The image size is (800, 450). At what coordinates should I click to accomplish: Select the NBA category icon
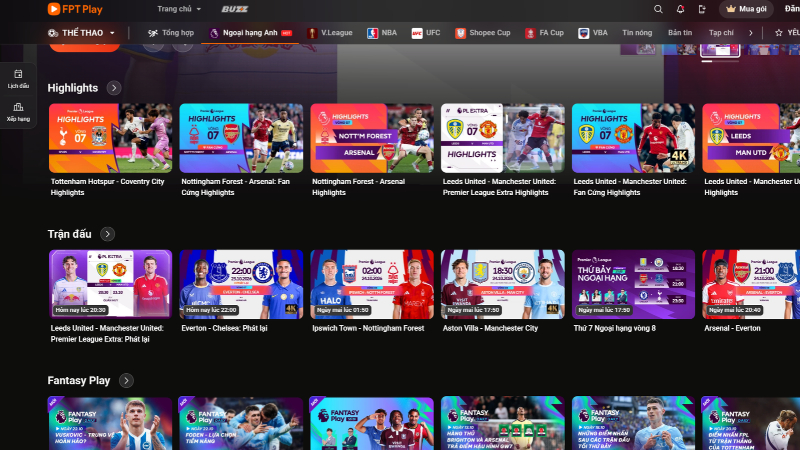(x=372, y=33)
